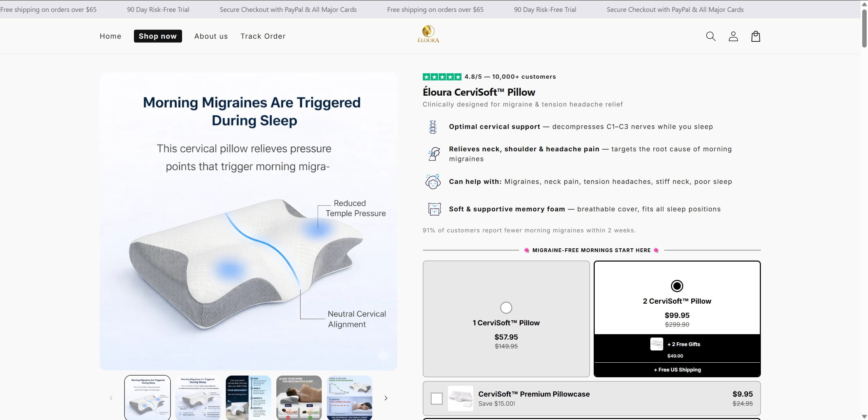The image size is (868, 420).
Task: Open the About us page
Action: 211,36
